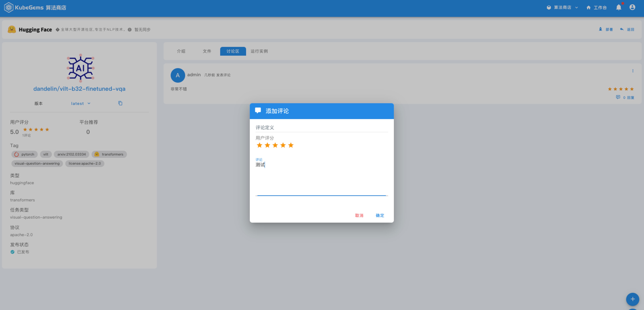Click the rocket deploy icon
Image resolution: width=644 pixels, height=310 pixels.
pyautogui.click(x=601, y=29)
